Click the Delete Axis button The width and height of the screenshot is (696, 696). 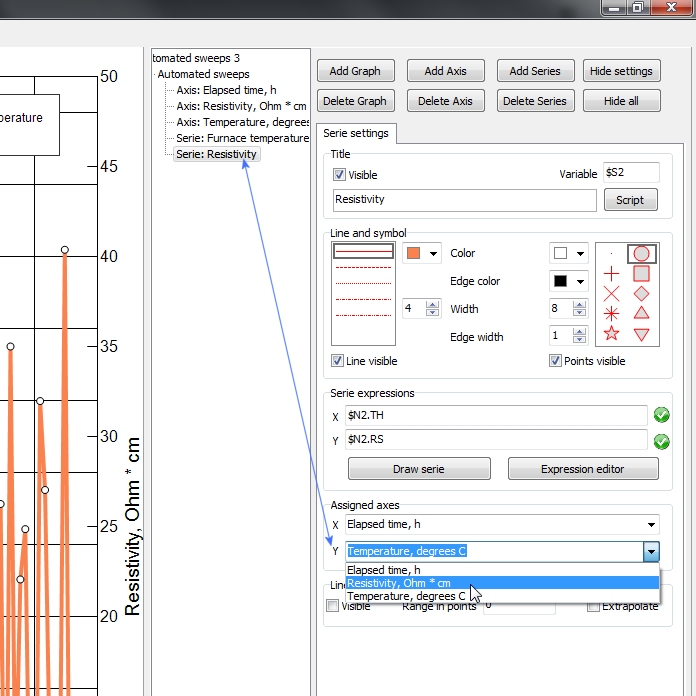(446, 101)
